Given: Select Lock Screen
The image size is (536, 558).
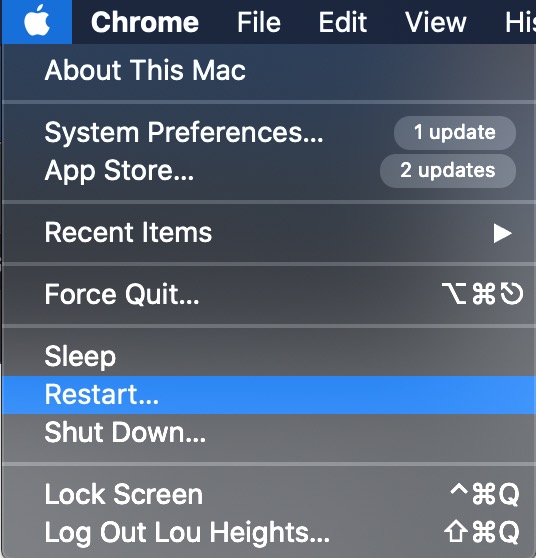Looking at the screenshot, I should pyautogui.click(x=269, y=495).
